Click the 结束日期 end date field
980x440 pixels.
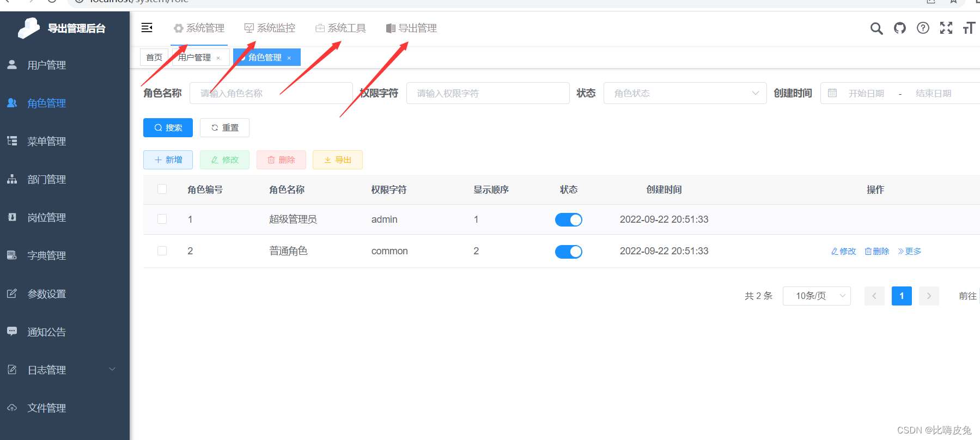[x=933, y=93]
